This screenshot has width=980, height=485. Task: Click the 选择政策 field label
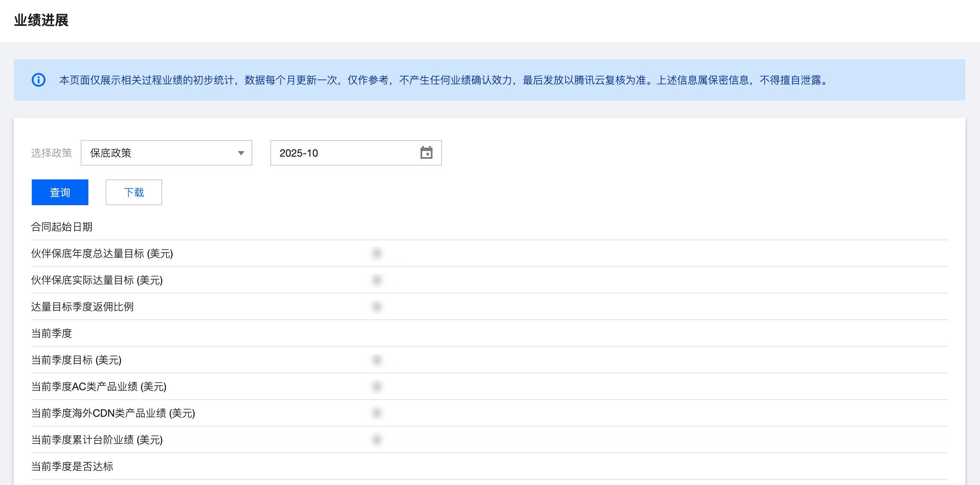[x=51, y=153]
